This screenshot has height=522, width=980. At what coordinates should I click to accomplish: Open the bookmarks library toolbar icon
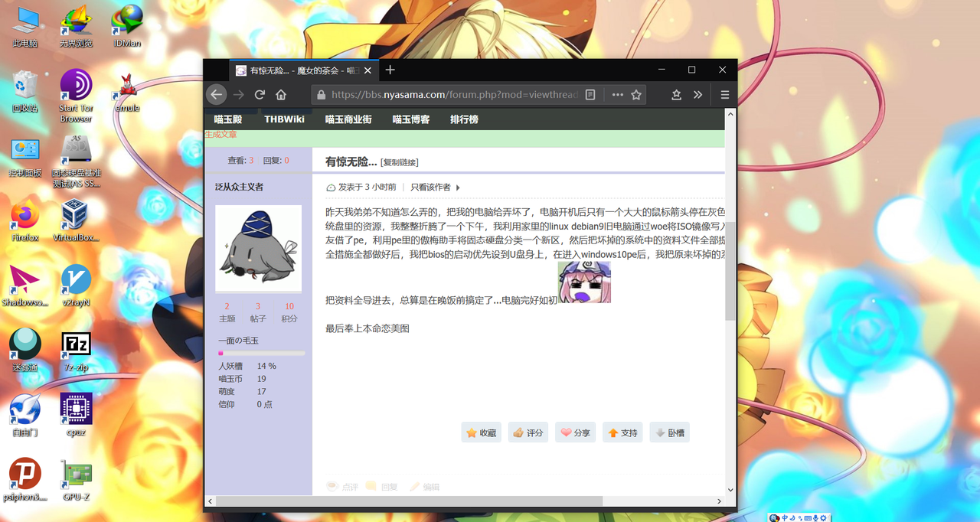point(676,95)
